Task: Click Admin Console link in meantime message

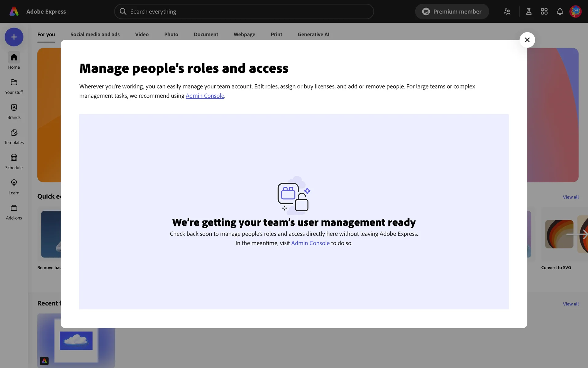Action: pyautogui.click(x=310, y=243)
